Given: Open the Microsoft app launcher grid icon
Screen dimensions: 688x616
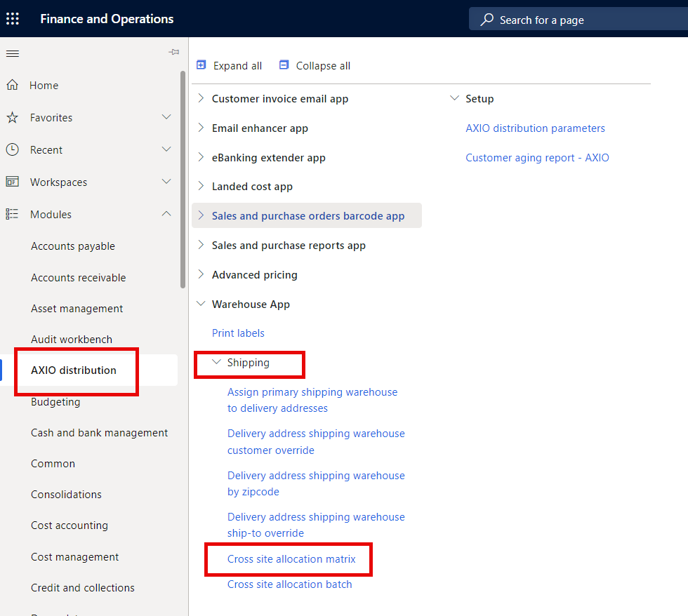Looking at the screenshot, I should pyautogui.click(x=12, y=18).
